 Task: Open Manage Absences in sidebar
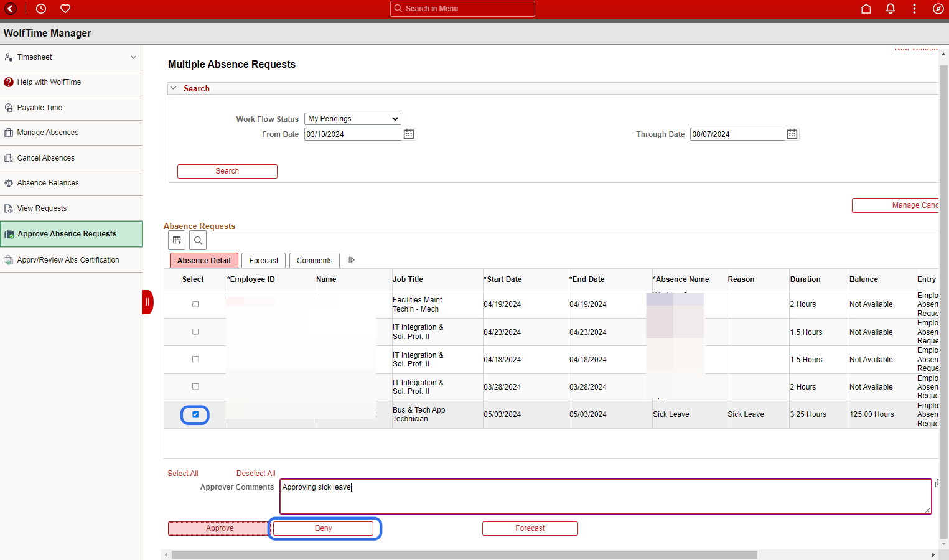[x=72, y=133]
